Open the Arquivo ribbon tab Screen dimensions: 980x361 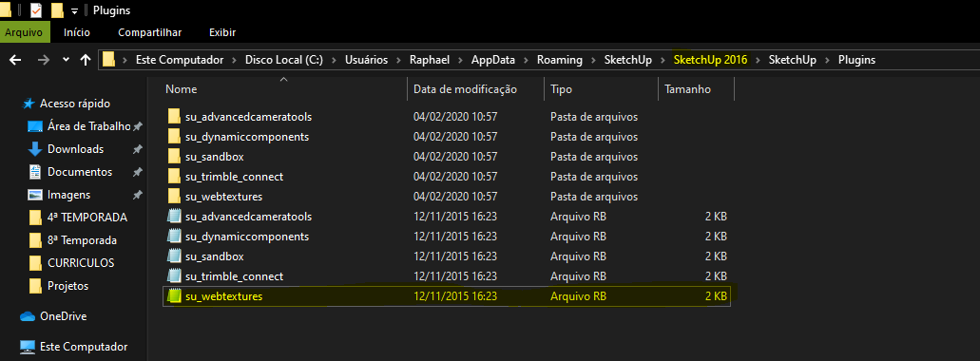tap(24, 32)
